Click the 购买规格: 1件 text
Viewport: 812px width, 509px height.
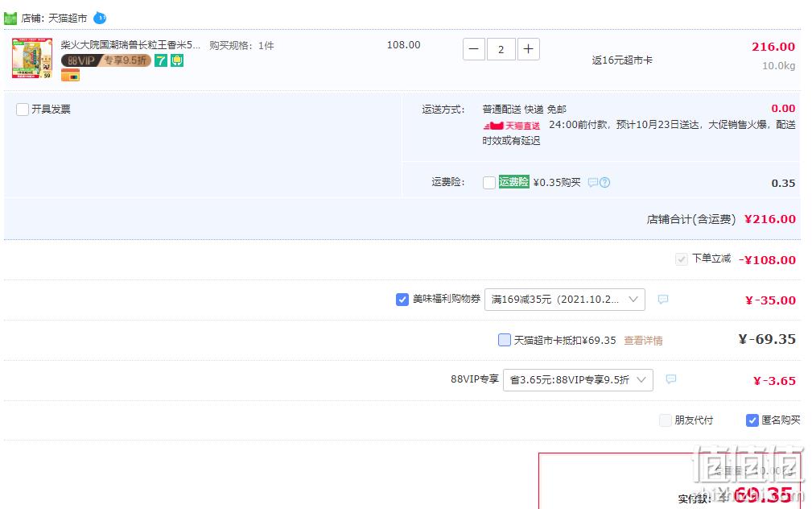[241, 46]
